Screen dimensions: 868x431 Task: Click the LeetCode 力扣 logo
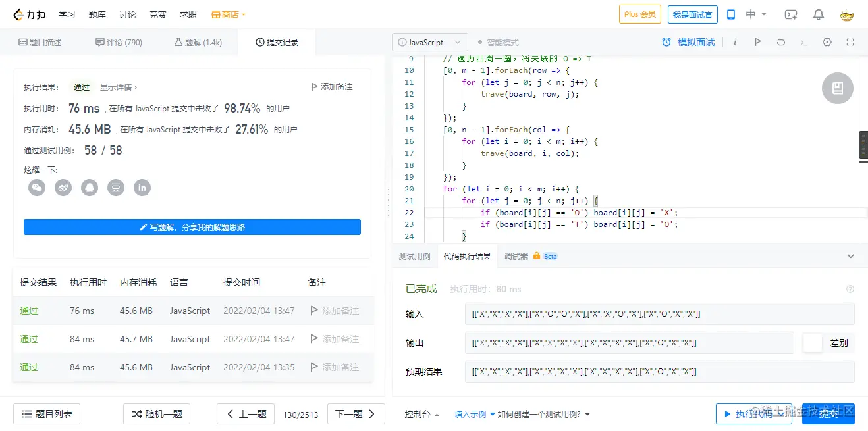click(31, 14)
